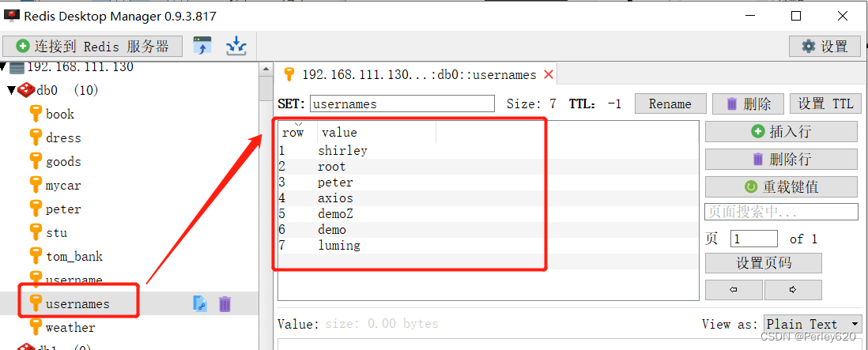Collapse the db0 database node
The width and height of the screenshot is (868, 350).
point(11,90)
